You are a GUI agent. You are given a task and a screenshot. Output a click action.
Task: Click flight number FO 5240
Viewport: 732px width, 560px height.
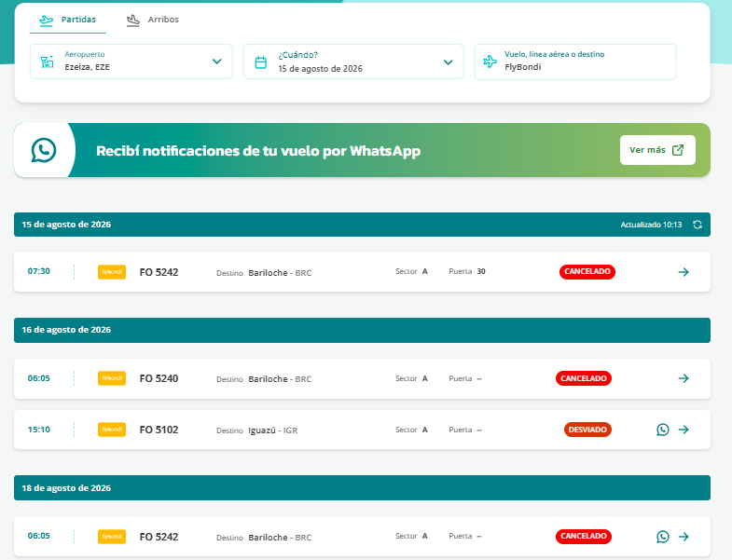click(159, 378)
